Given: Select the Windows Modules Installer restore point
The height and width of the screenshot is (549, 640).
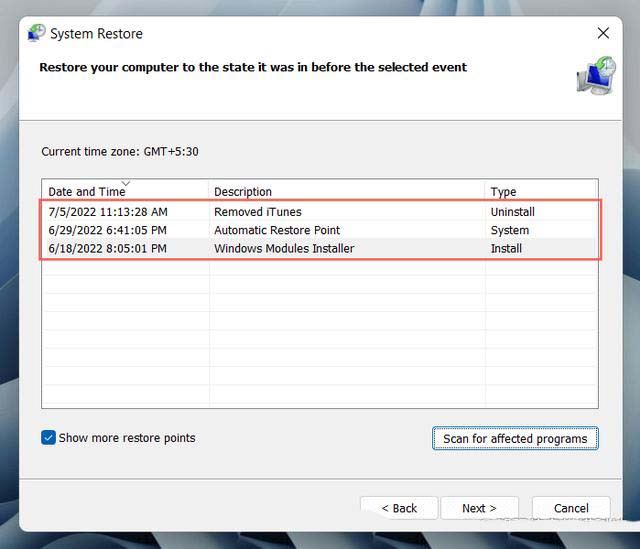Looking at the screenshot, I should click(284, 248).
